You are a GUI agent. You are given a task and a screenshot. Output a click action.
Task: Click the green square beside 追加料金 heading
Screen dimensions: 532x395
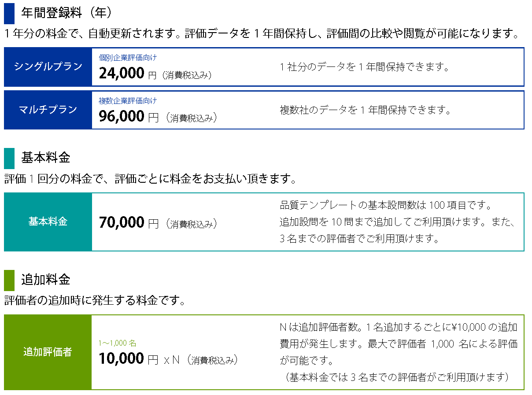(9, 280)
